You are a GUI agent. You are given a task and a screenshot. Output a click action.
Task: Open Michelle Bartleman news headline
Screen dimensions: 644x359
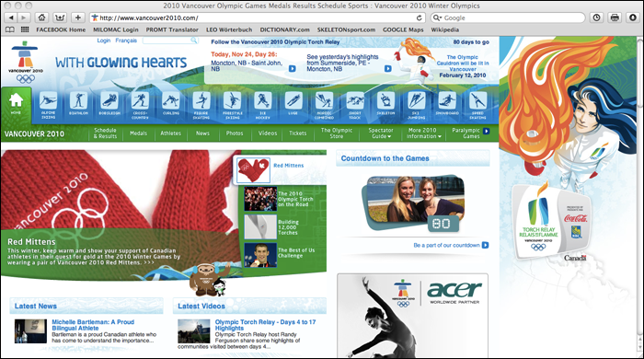tap(93, 325)
